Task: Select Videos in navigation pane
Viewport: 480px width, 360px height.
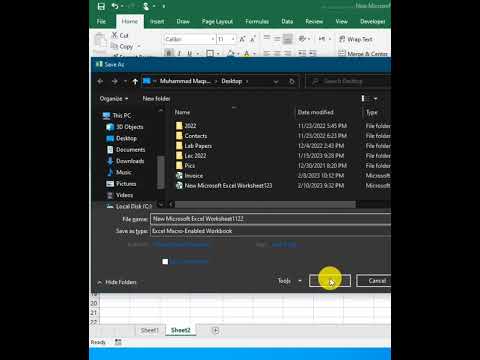Action: tap(120, 195)
